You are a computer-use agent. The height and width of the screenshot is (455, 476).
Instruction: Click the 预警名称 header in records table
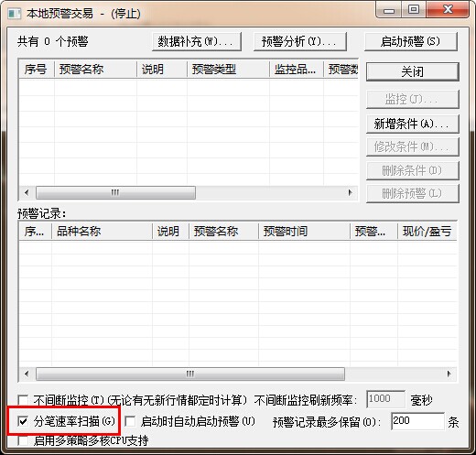(223, 232)
